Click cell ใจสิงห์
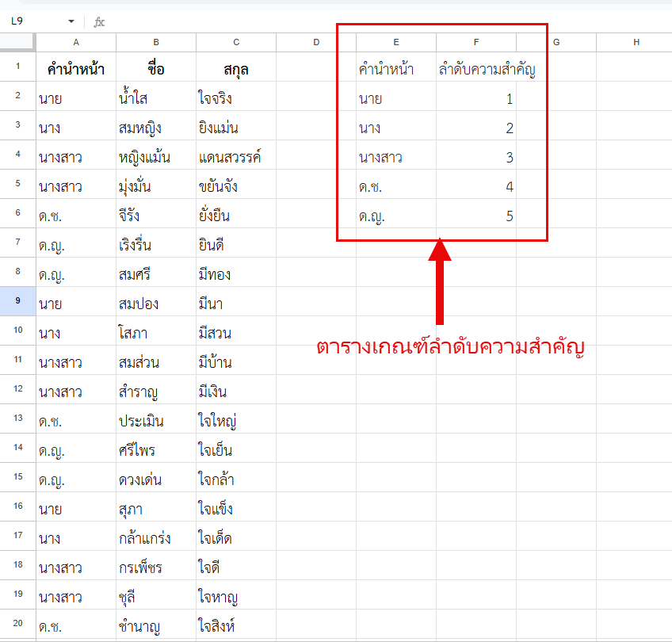672x642 pixels. coord(236,624)
